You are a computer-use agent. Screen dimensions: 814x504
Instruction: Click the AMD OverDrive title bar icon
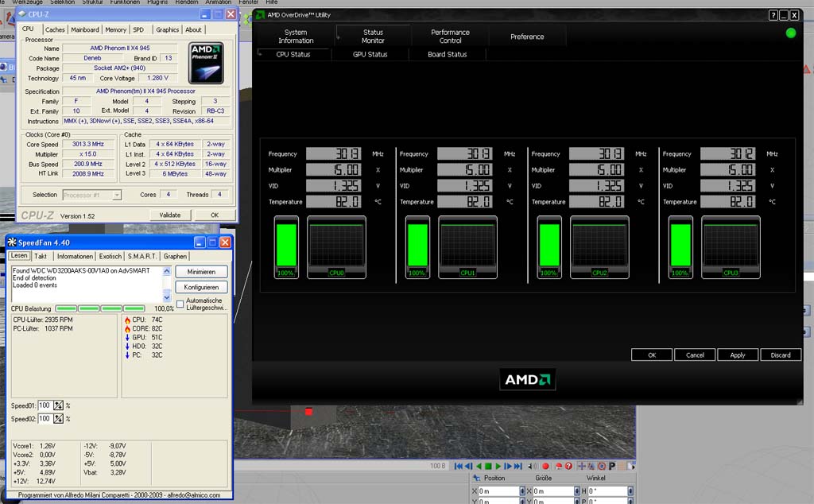(x=261, y=14)
